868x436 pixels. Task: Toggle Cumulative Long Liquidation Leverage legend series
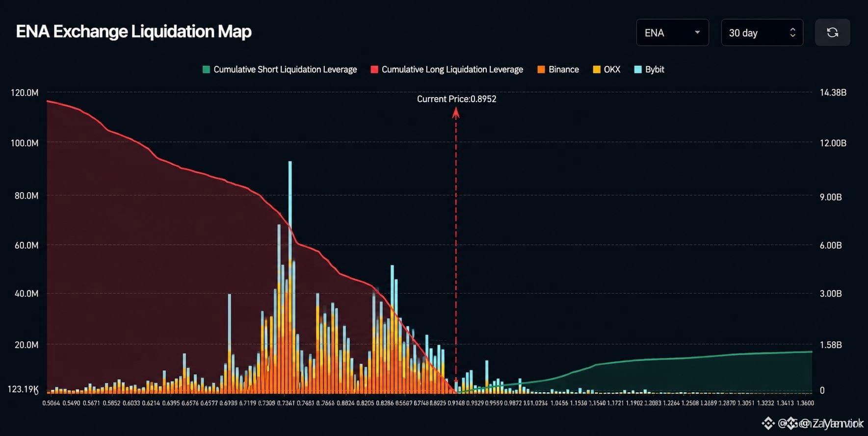(x=447, y=70)
